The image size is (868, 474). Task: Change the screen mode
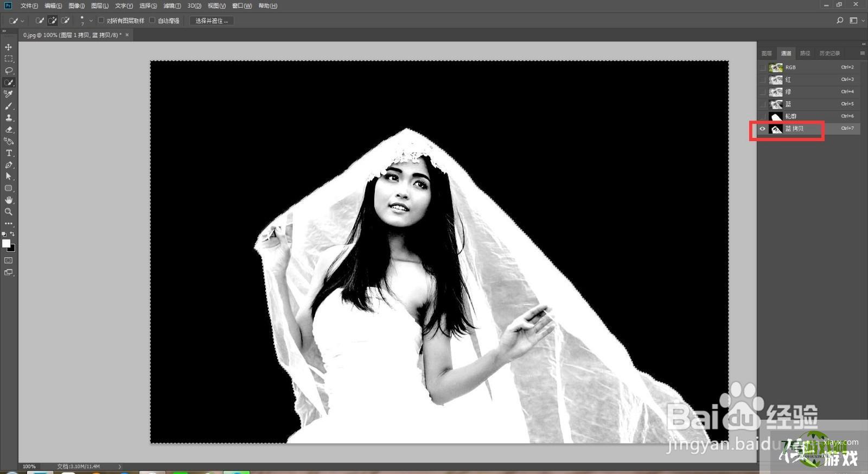point(9,273)
